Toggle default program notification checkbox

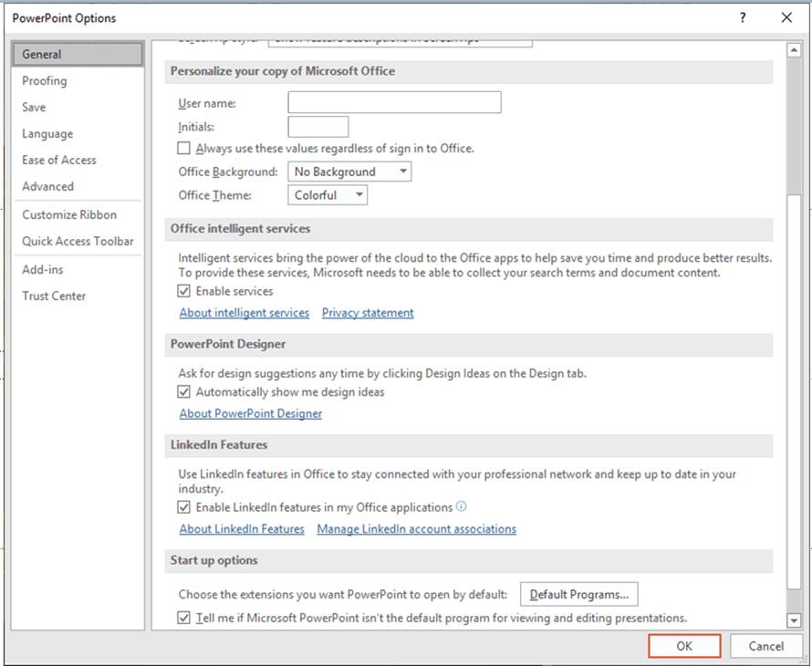[x=185, y=619]
